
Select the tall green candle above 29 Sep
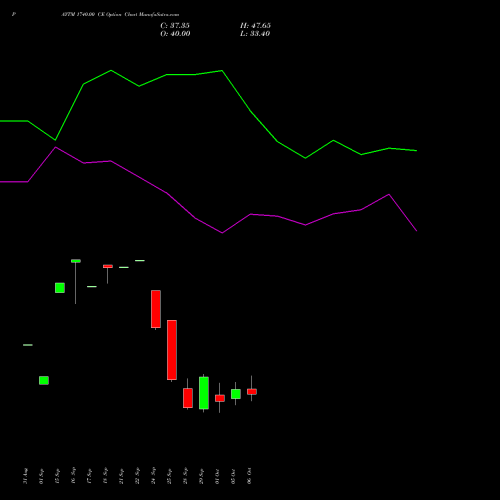click(x=204, y=393)
